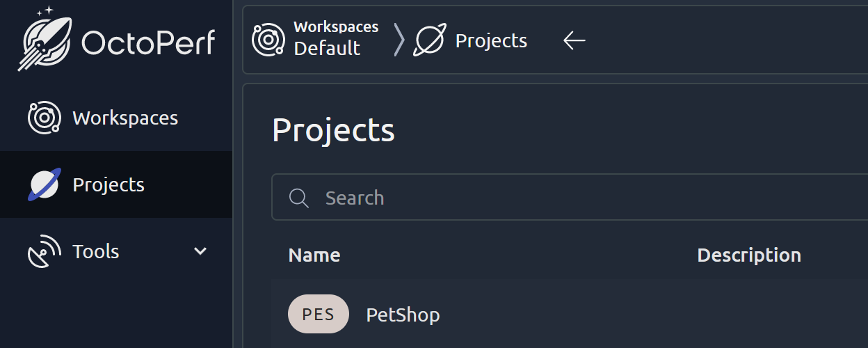This screenshot has height=348, width=868.
Task: Click the OctoPerf brand name text
Action: click(148, 43)
